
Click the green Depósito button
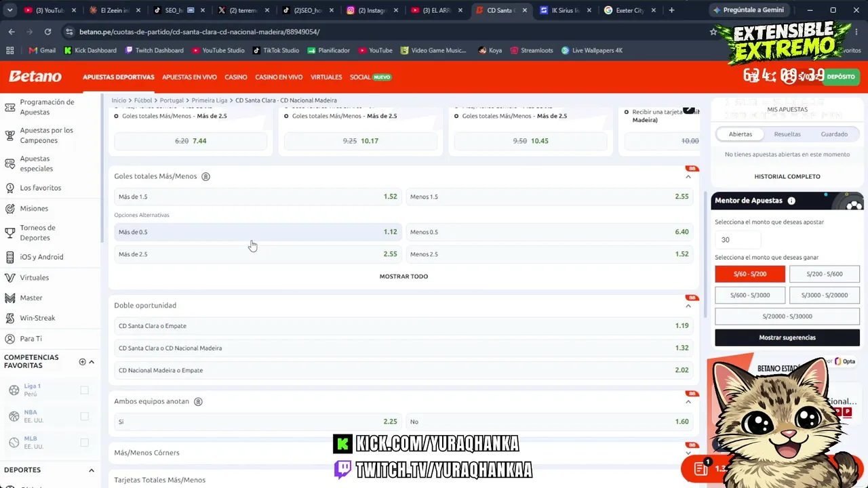(x=841, y=77)
